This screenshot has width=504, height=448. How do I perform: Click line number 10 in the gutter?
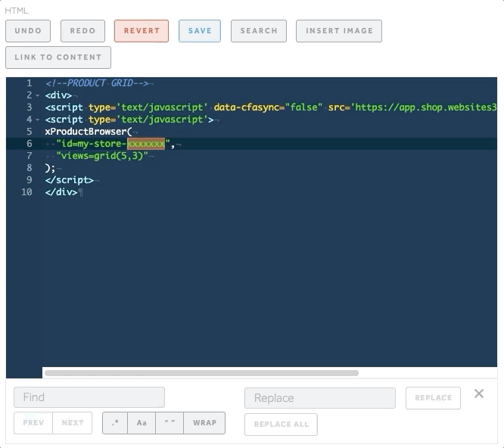click(x=26, y=192)
